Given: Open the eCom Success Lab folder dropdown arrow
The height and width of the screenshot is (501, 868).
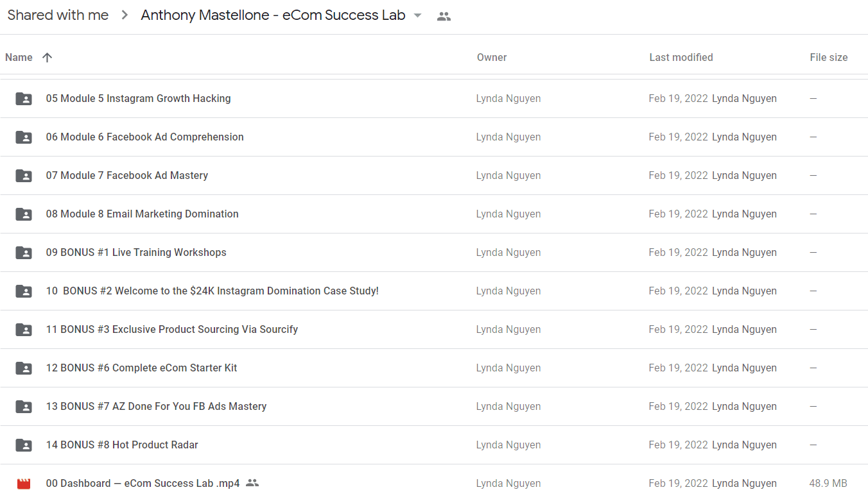Looking at the screenshot, I should (x=417, y=16).
